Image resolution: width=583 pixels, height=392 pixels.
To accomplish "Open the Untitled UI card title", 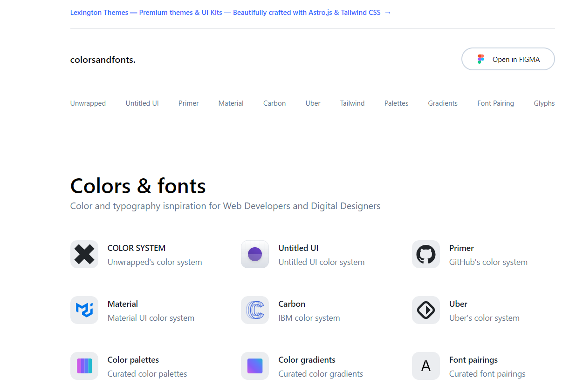I will point(299,248).
